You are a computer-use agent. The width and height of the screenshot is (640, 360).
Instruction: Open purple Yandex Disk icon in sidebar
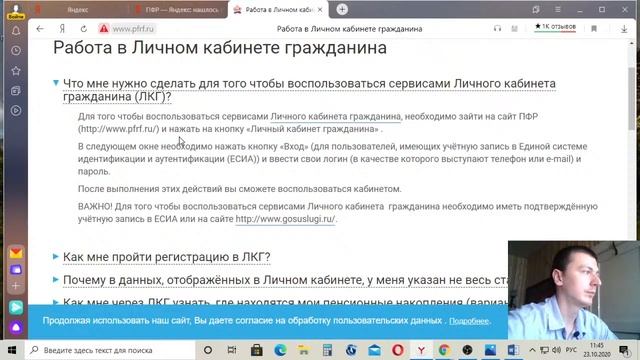click(x=16, y=270)
